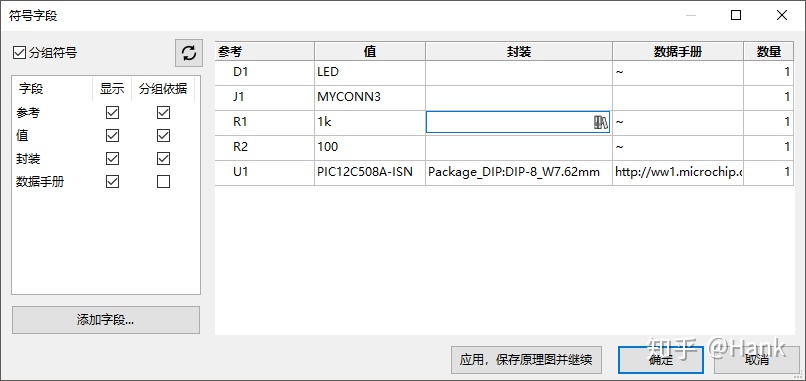Open footprint library browser icon in R1 cell
This screenshot has height=381, width=806.
[x=600, y=122]
